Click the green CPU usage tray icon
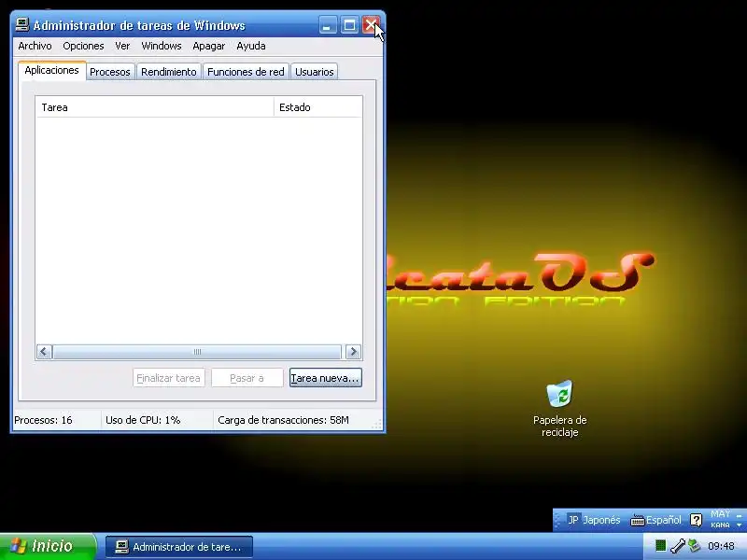Image resolution: width=747 pixels, height=560 pixels. pos(661,546)
